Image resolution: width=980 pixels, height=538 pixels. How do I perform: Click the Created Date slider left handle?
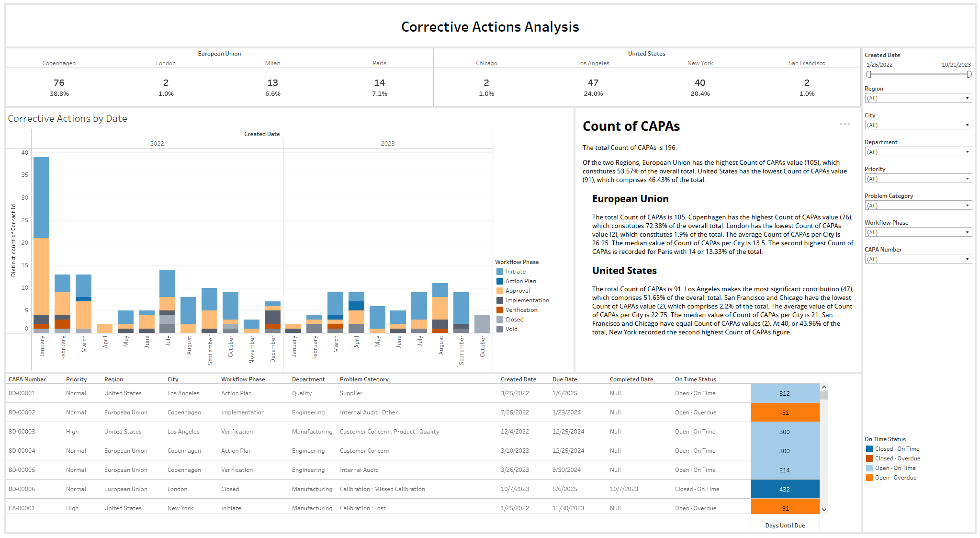coord(868,74)
